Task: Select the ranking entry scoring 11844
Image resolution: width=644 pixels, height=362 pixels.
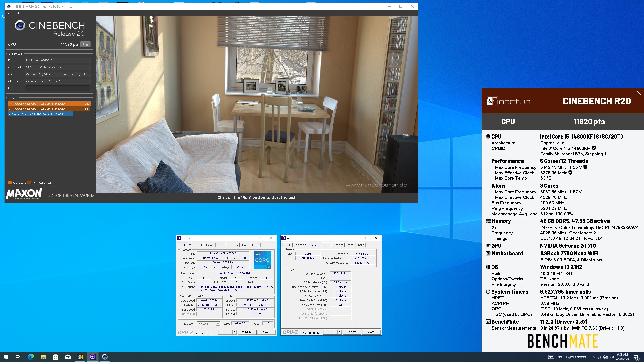Action: click(49, 109)
